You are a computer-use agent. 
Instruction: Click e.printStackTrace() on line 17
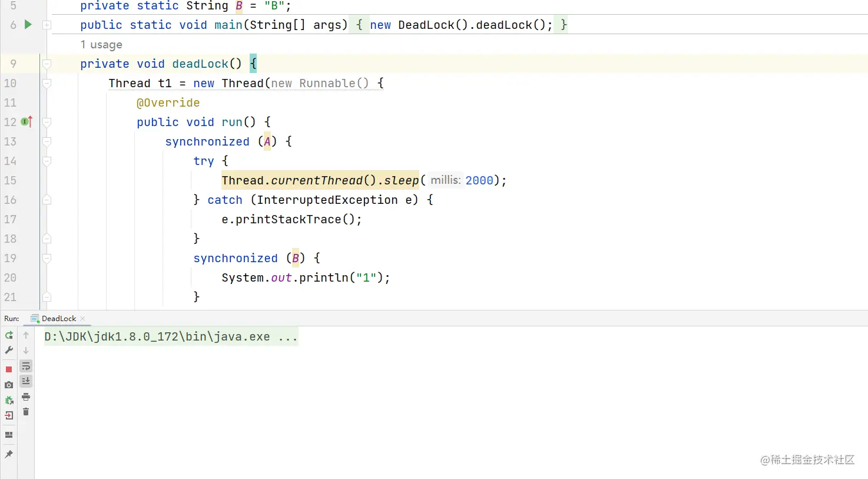(x=291, y=219)
